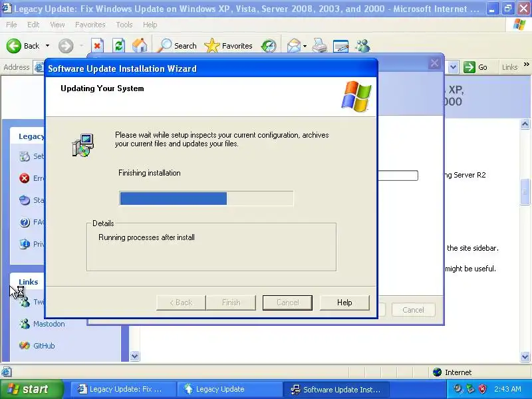Click the Mastodon people icon

coord(25,324)
